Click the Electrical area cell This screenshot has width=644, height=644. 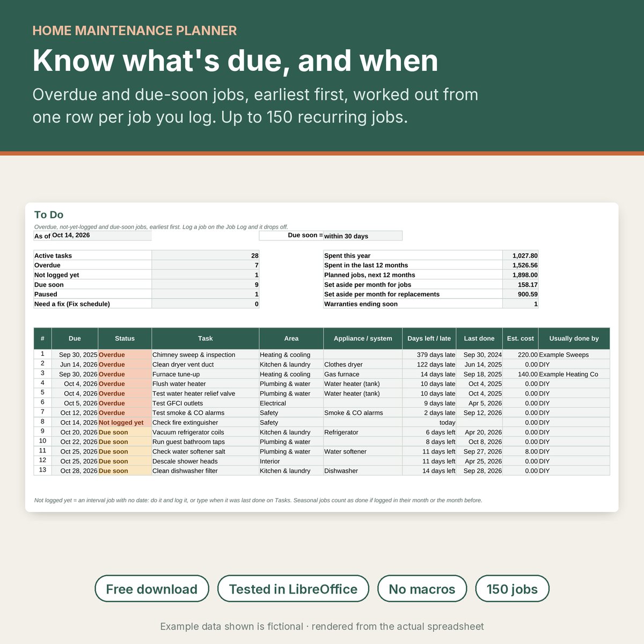291,403
